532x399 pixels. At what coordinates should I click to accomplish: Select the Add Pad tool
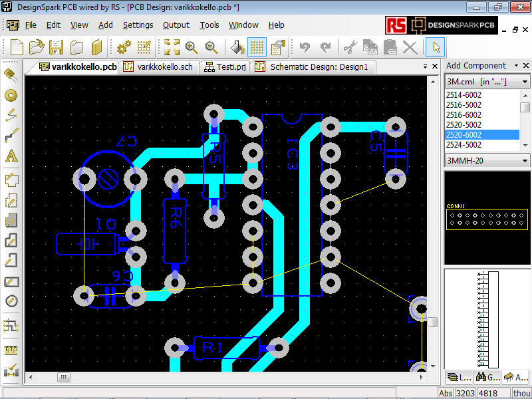click(x=11, y=95)
